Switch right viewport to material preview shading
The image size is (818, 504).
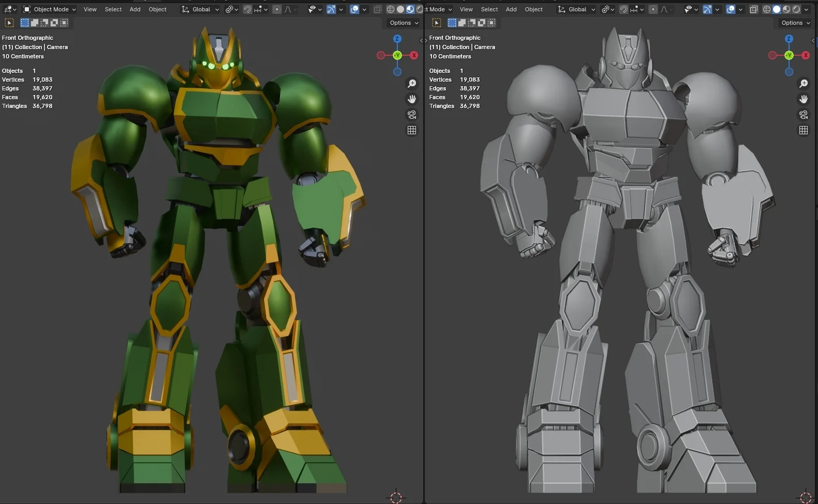(786, 9)
